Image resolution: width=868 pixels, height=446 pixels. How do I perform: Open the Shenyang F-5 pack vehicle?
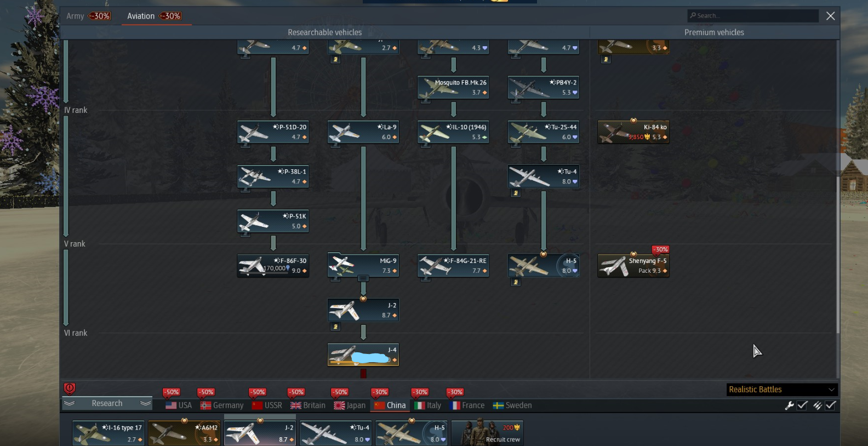633,266
